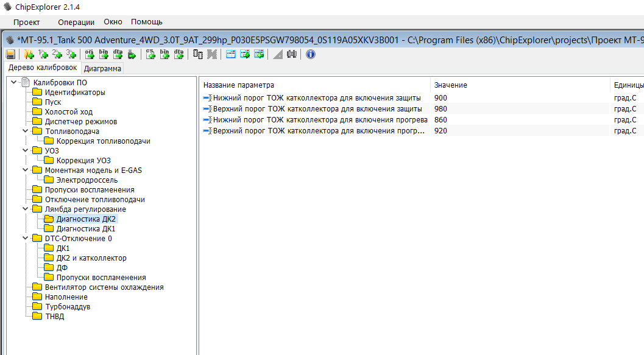This screenshot has height=355, width=644.
Task: Select the Электродроссель tree item
Action: pos(87,180)
